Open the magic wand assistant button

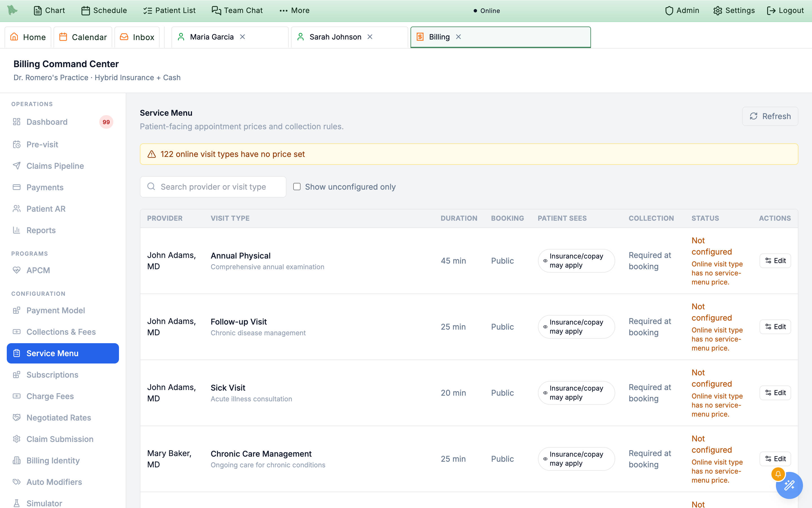[789, 485]
